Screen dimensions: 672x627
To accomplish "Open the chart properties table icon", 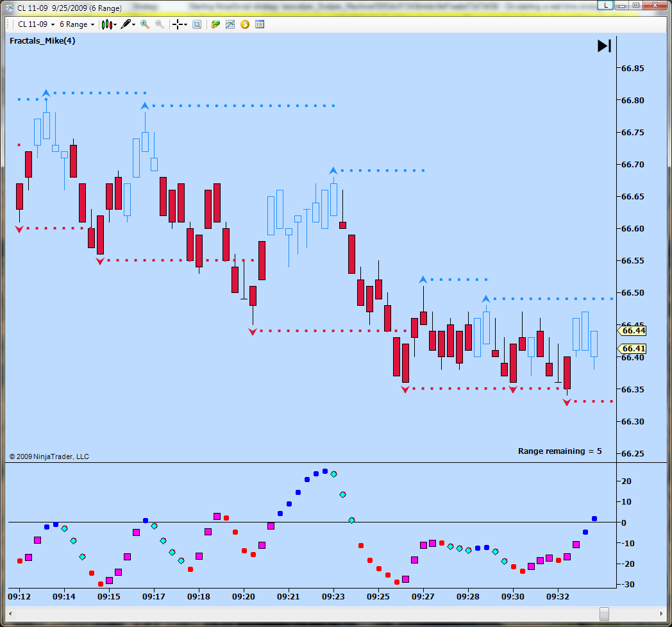I will coord(259,24).
